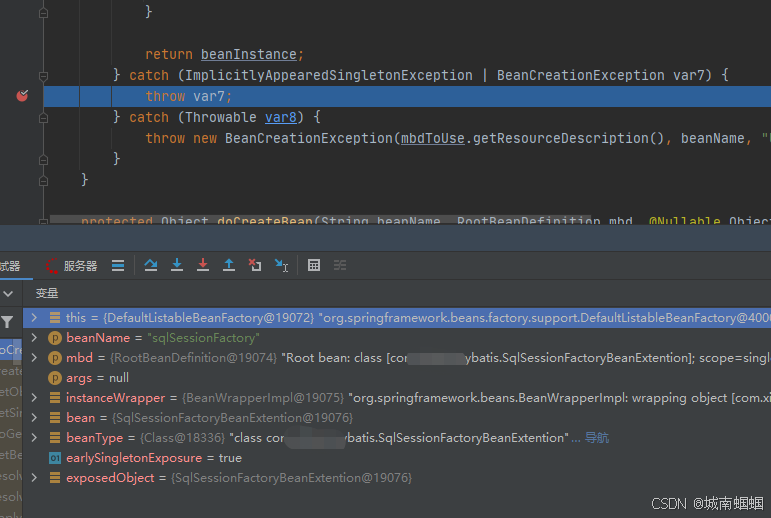Click the var8 identifier in catch clause
This screenshot has width=771, height=518.
pos(281,117)
